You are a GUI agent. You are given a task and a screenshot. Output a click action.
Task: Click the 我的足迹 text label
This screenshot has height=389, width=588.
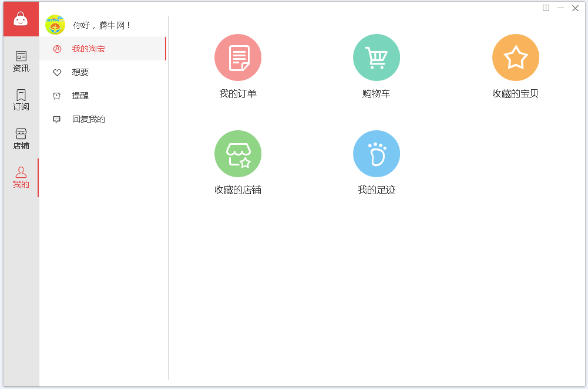pos(377,190)
